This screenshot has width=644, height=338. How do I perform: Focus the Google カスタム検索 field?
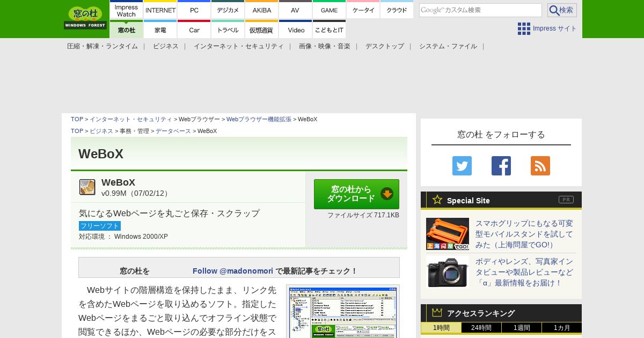480,10
